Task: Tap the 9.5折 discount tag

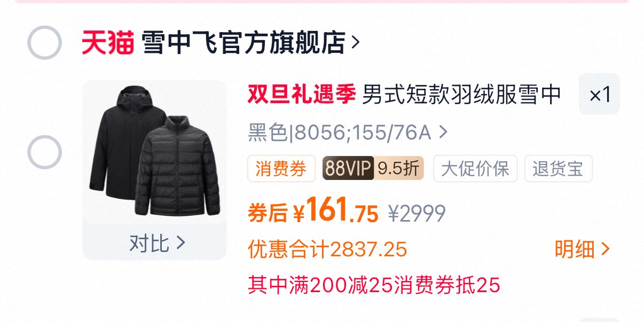Action: (x=398, y=169)
